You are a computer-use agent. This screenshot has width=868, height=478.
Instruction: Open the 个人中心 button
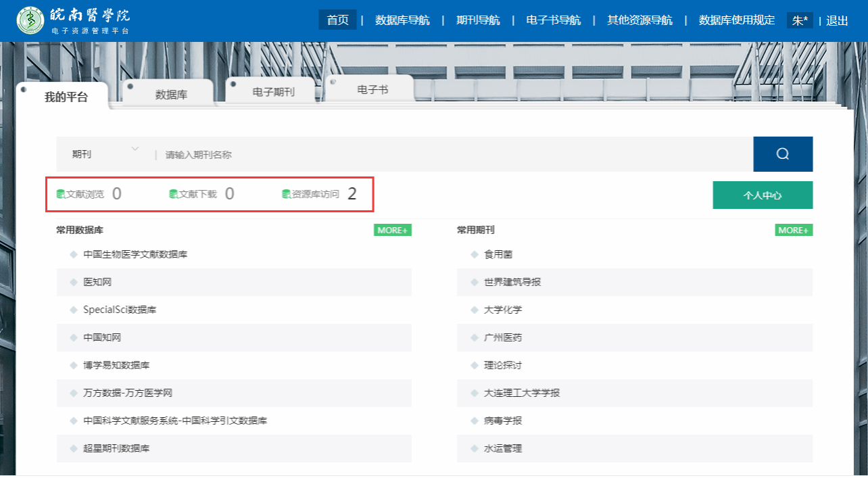(x=763, y=195)
